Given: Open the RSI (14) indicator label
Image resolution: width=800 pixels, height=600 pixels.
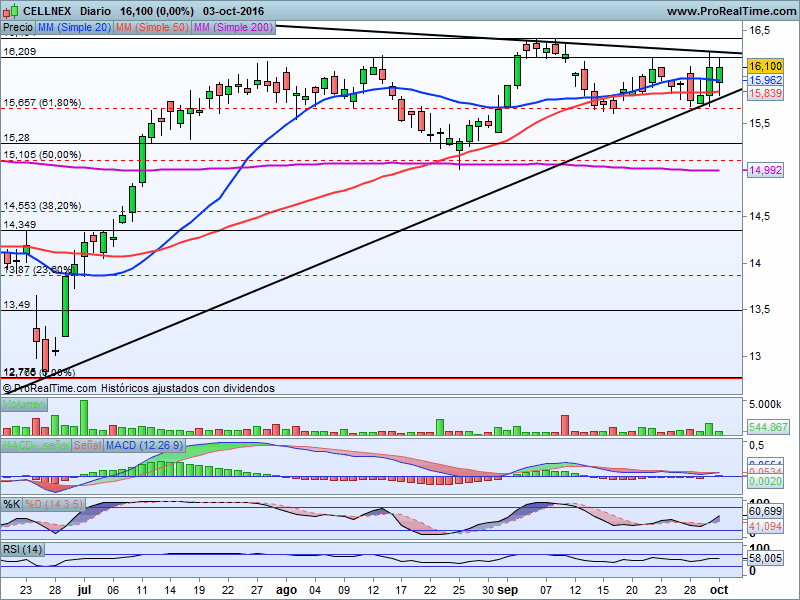Looking at the screenshot, I should 22,549.
